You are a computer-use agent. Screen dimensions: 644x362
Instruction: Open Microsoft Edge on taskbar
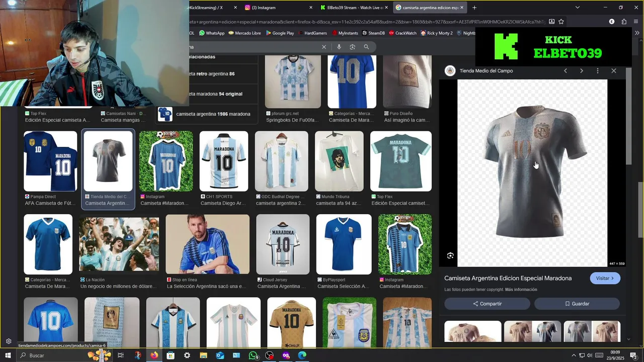click(x=302, y=355)
